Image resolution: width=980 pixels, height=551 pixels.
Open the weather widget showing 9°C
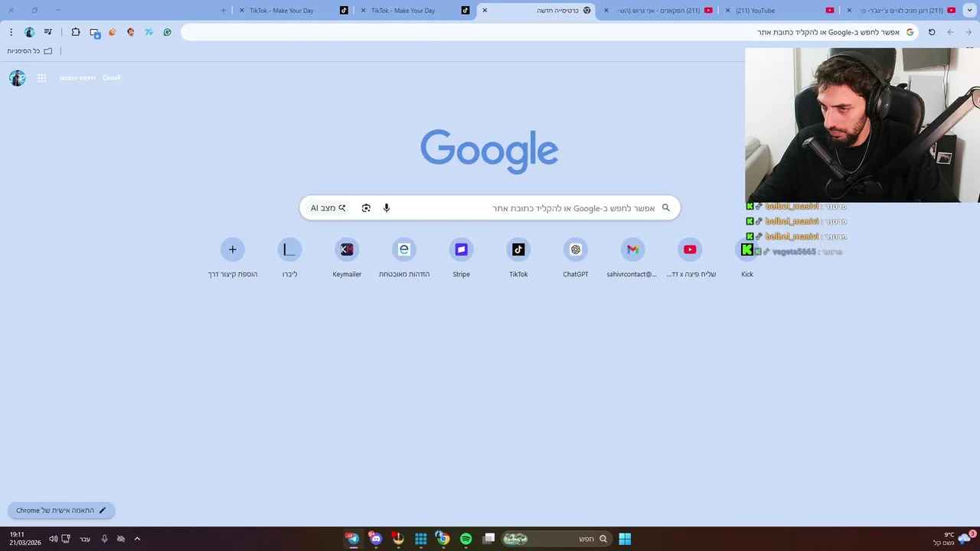953,539
